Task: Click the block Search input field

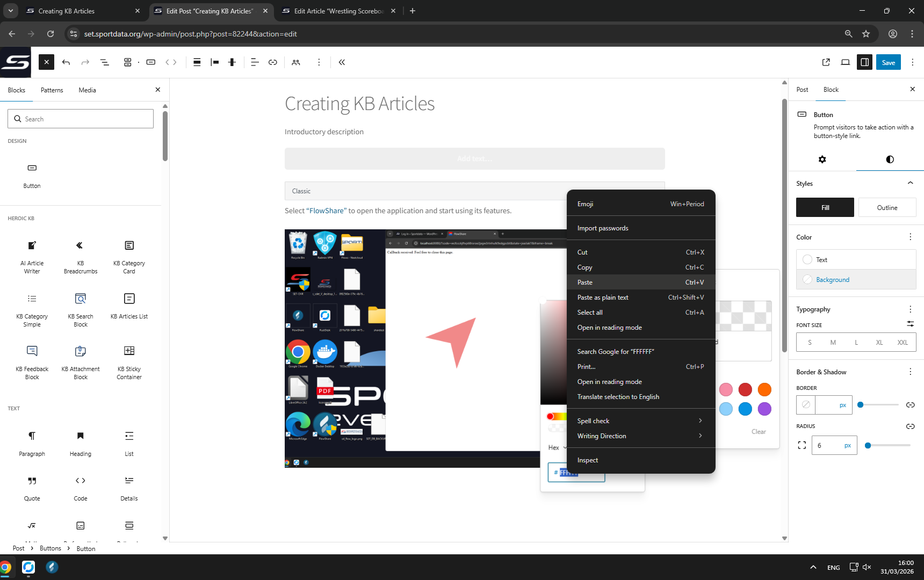Action: [x=81, y=119]
